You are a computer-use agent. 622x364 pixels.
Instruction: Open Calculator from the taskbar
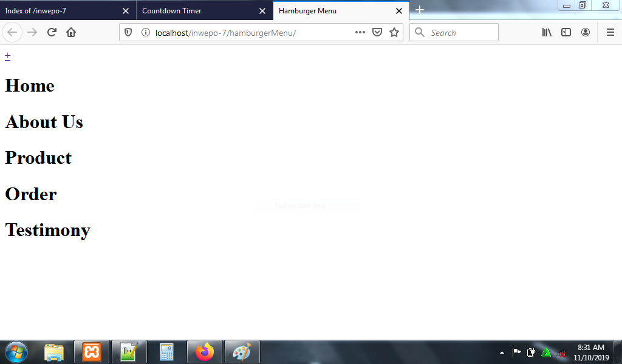(166, 352)
